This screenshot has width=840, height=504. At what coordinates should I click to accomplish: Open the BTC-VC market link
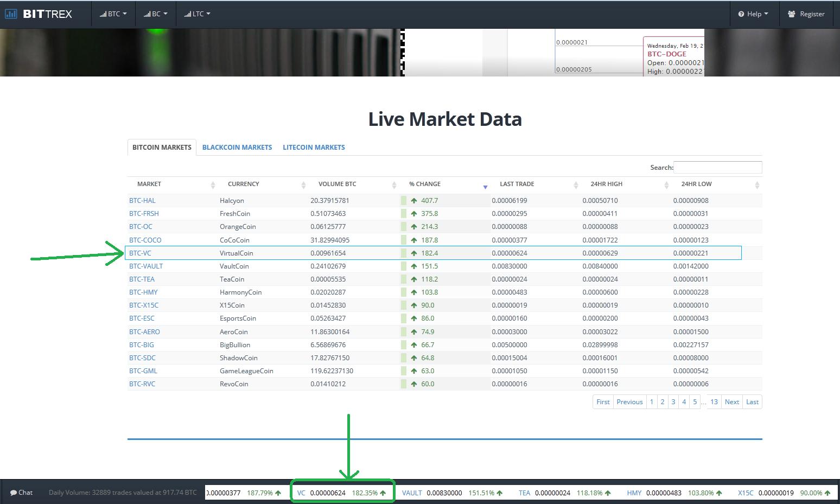click(140, 253)
